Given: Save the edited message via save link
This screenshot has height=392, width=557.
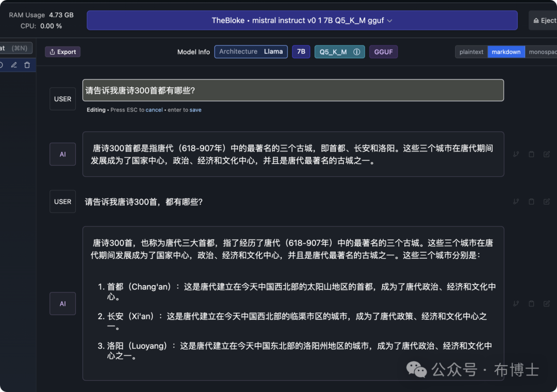Looking at the screenshot, I should pyautogui.click(x=195, y=110).
